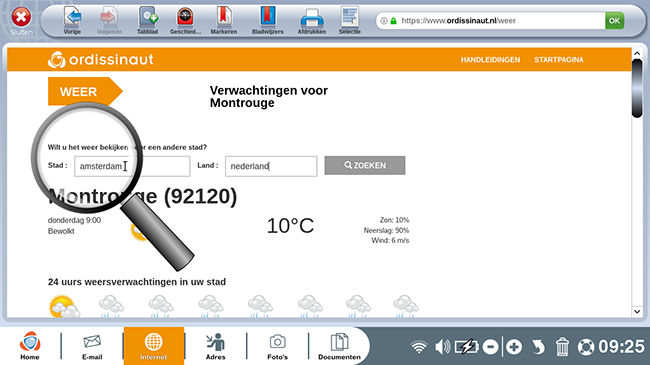650x365 pixels.
Task: Click the Stad input field
Action: [x=132, y=166]
